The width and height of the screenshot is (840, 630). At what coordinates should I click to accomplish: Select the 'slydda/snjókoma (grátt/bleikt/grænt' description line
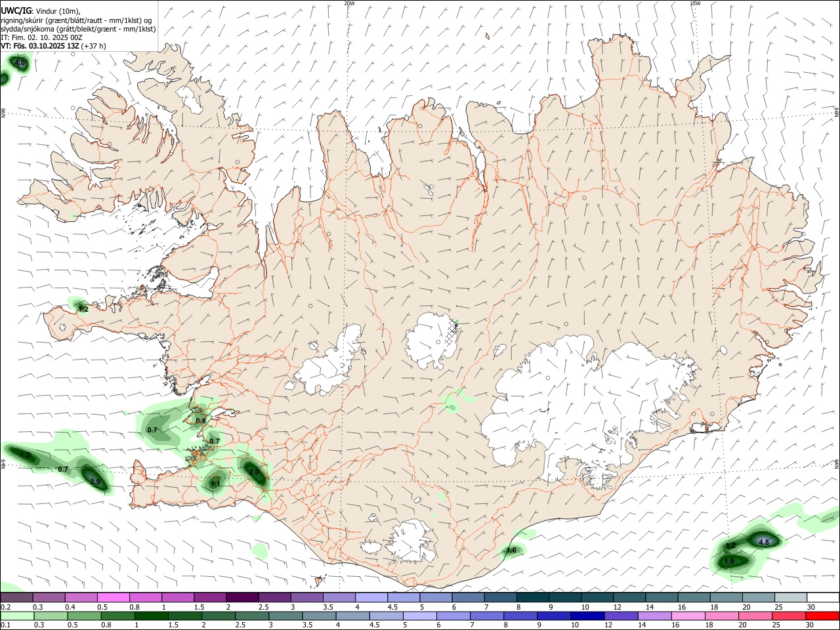pos(78,29)
